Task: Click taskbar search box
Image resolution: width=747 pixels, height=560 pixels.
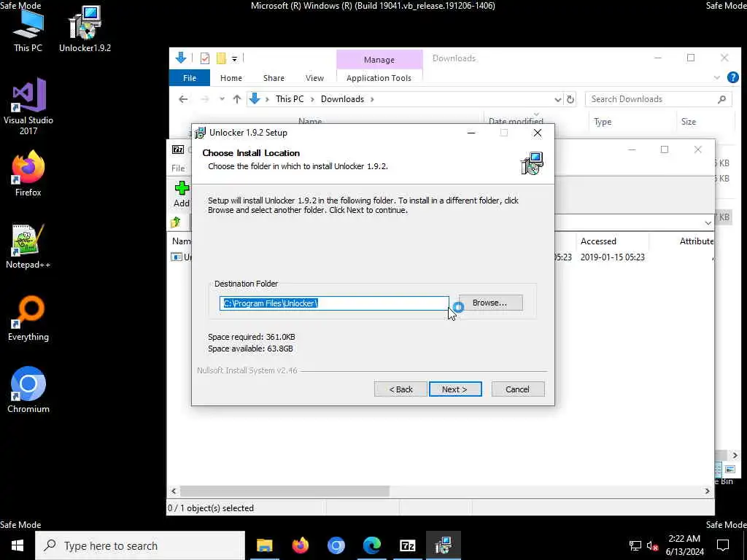Action: 140,545
